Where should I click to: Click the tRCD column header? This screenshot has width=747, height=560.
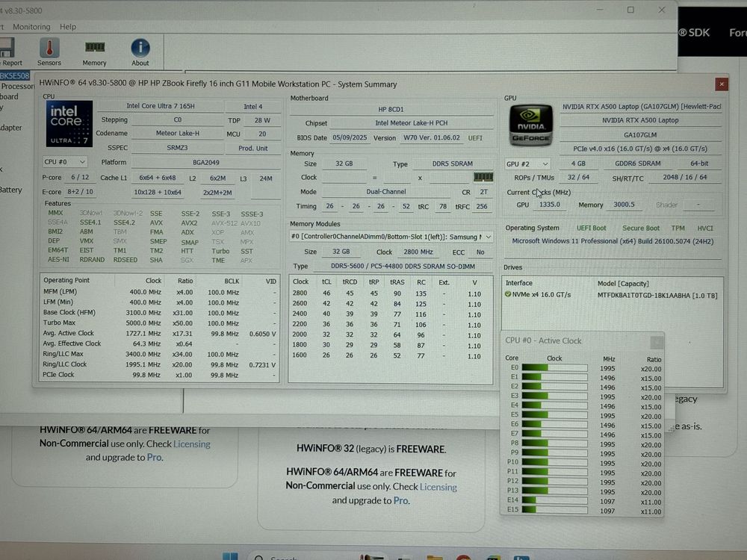click(350, 282)
